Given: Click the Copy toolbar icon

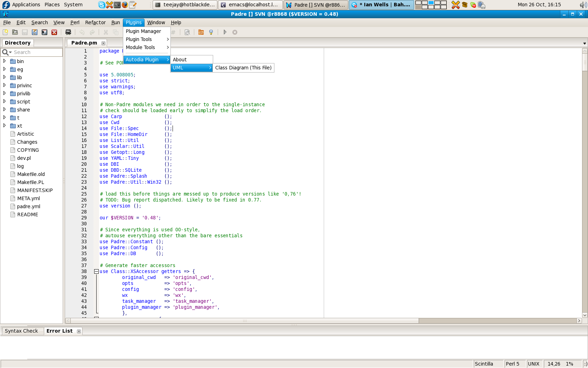Looking at the screenshot, I should pos(116,32).
